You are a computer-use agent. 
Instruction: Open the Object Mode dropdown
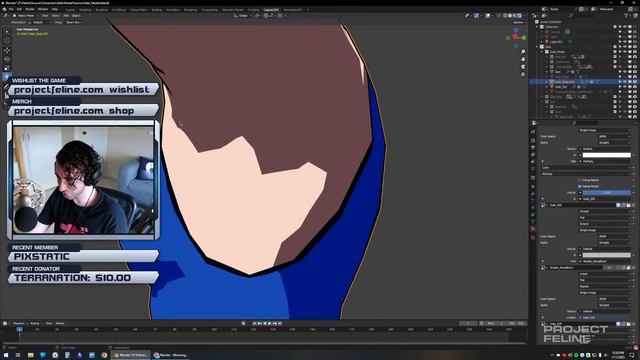click(x=26, y=16)
